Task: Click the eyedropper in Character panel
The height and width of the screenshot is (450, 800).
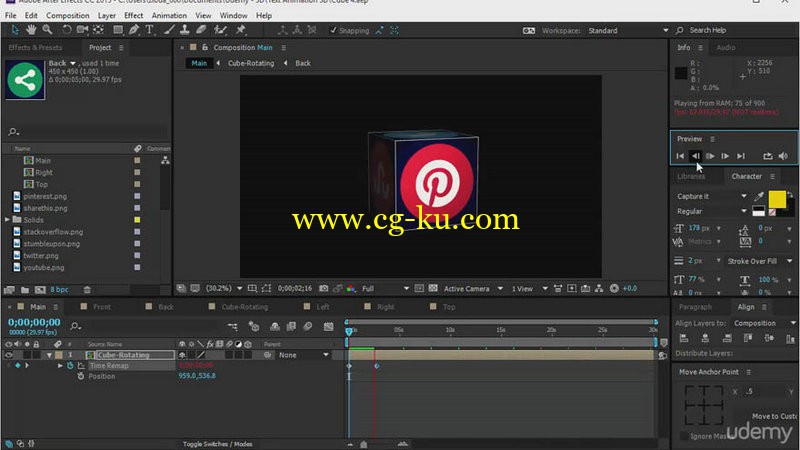Action: pos(759,197)
